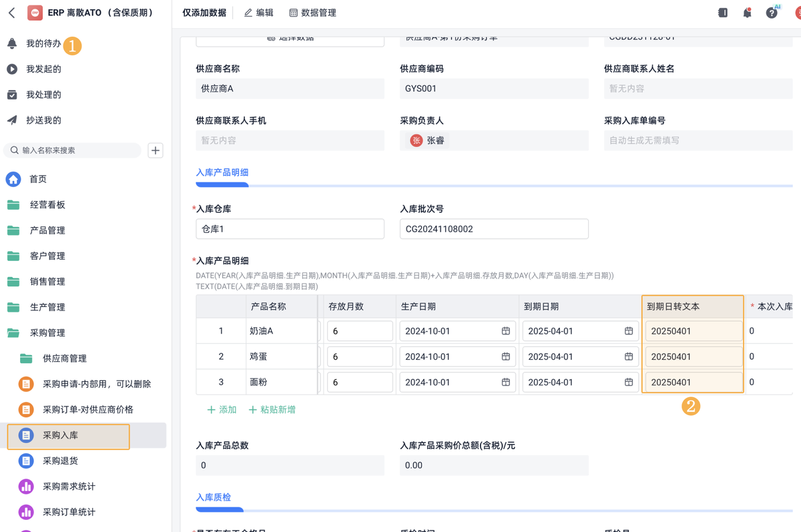Open 数据管理 in the top toolbar

(x=312, y=13)
